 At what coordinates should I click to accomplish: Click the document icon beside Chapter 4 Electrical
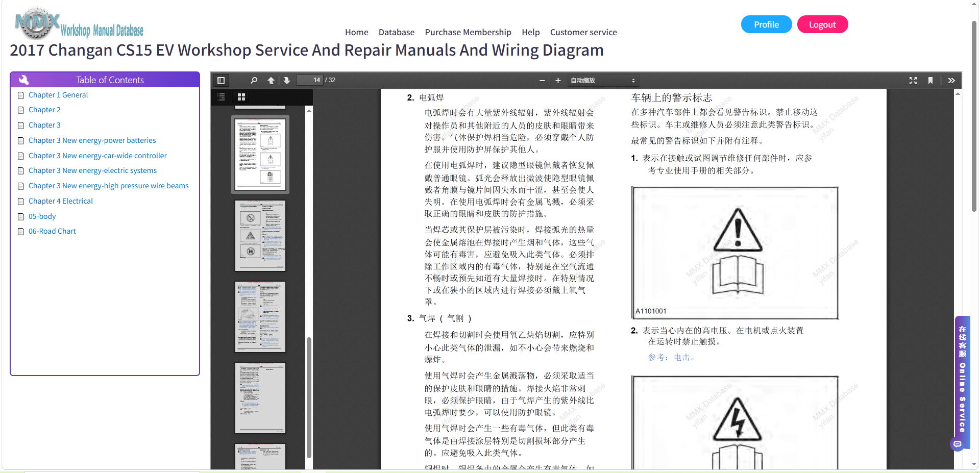21,202
